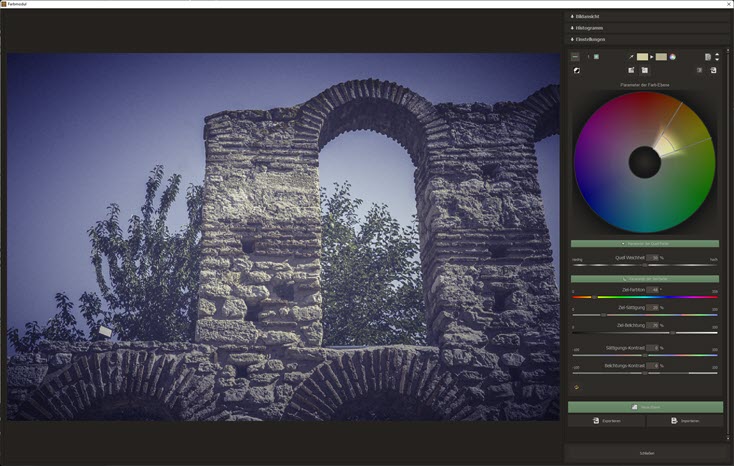Expand the Bildansicht panel section
This screenshot has height=466, width=734.
pos(646,16)
